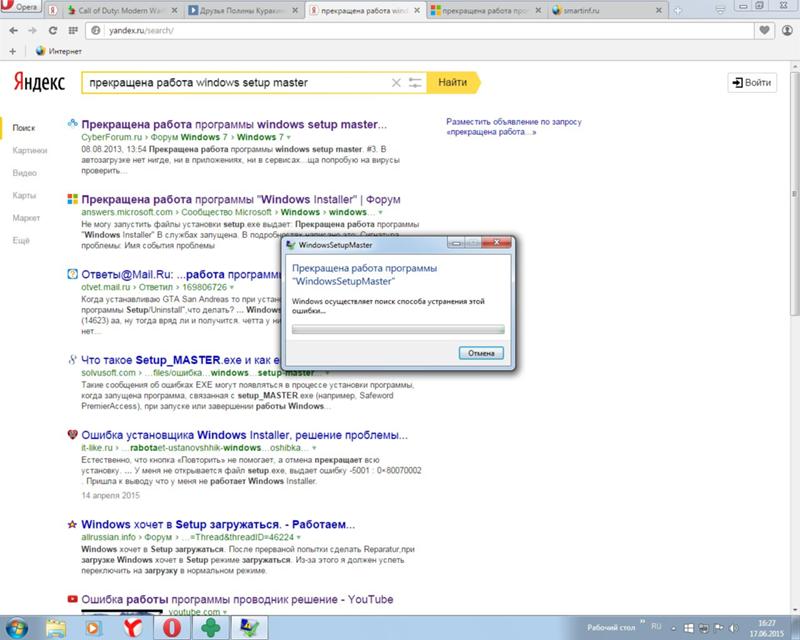Open Windows хочет в Setup загружаться result
The image size is (800, 640).
[x=218, y=525]
